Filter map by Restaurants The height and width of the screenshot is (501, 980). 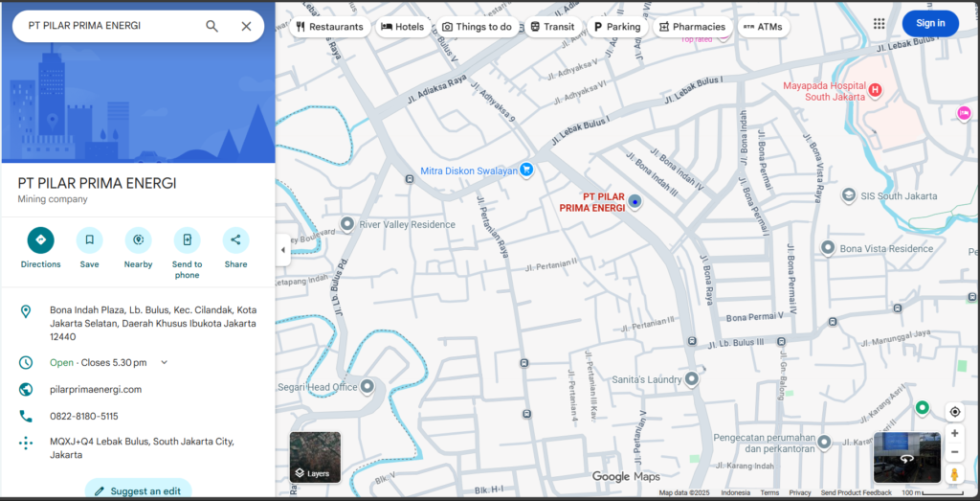[x=330, y=27]
